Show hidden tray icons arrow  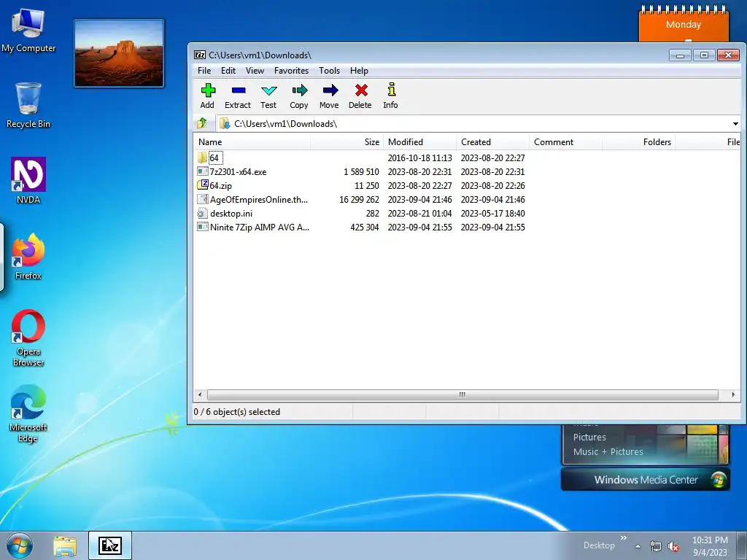pos(638,547)
